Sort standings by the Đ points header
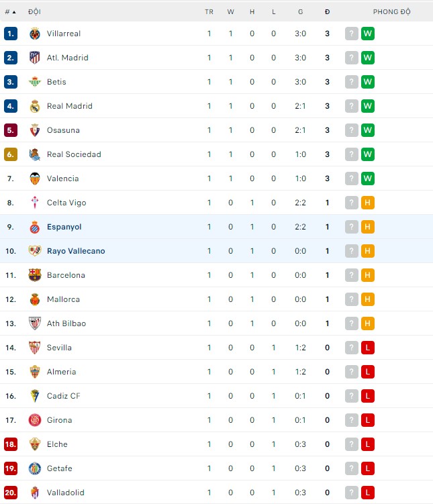This screenshot has width=433, height=504. pos(327,12)
